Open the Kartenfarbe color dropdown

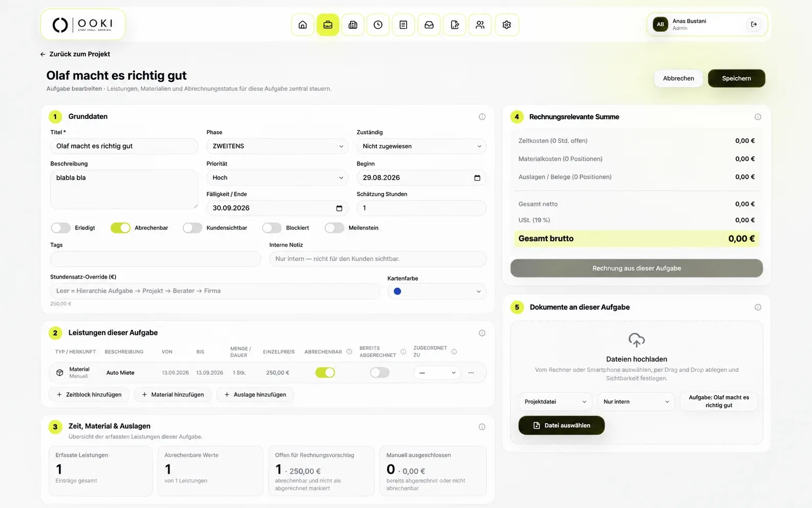[x=437, y=291]
